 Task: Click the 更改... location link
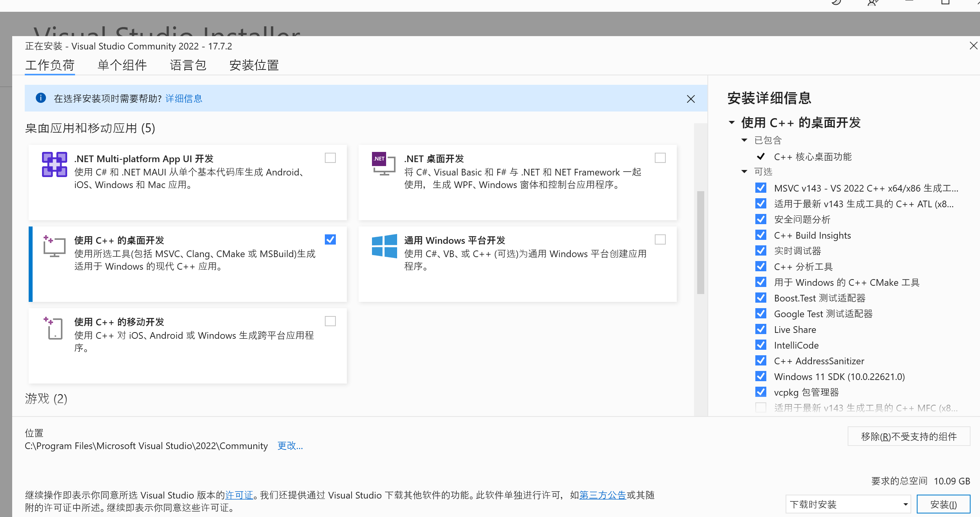click(x=290, y=446)
